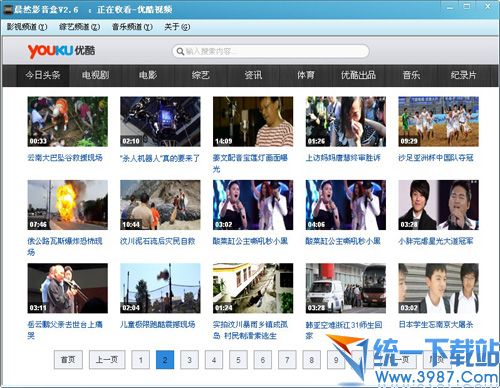Open link 沙足亚洲杯中国队夺冠
The height and width of the screenshot is (388, 500).
[436, 158]
